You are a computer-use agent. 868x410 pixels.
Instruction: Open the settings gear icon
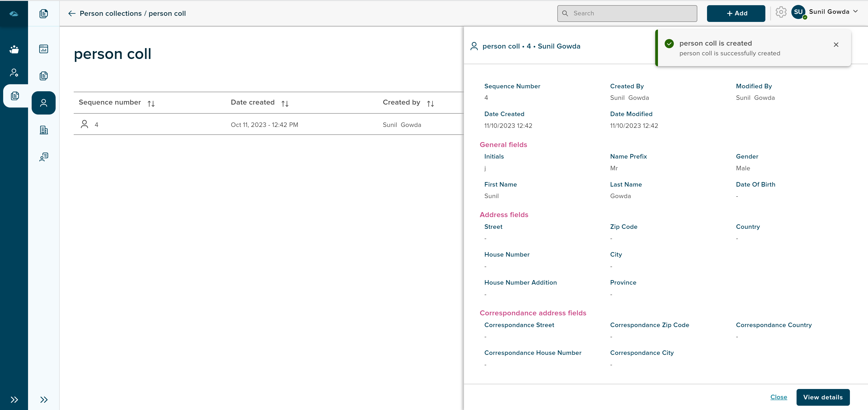781,12
